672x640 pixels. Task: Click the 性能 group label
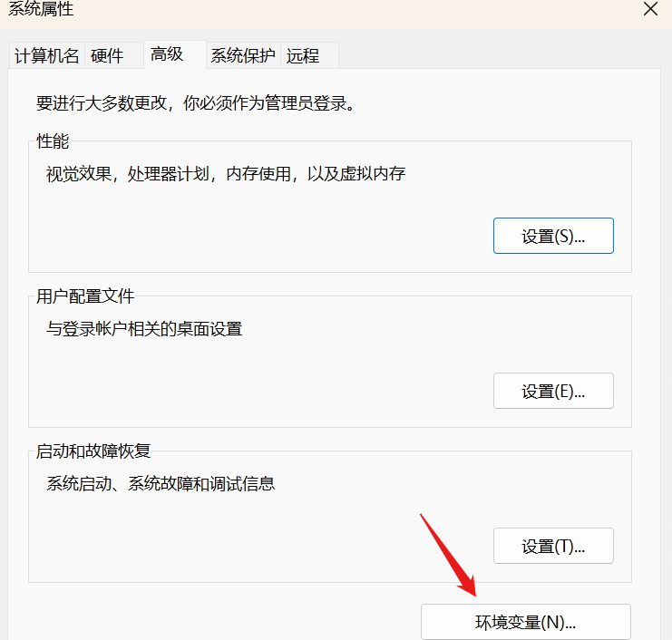(x=52, y=141)
